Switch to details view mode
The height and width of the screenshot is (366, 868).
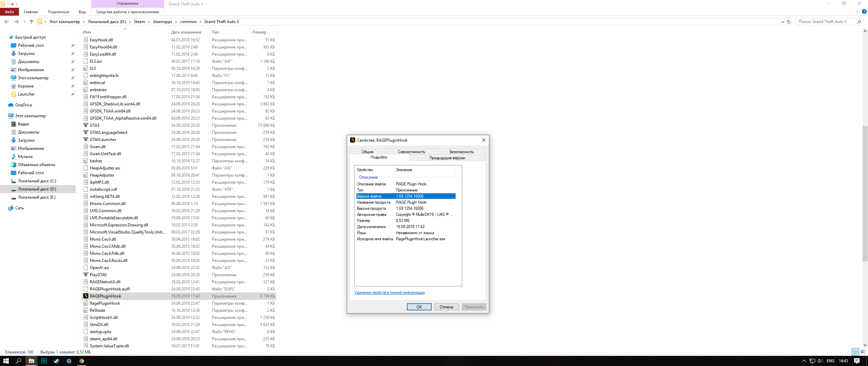(855, 352)
